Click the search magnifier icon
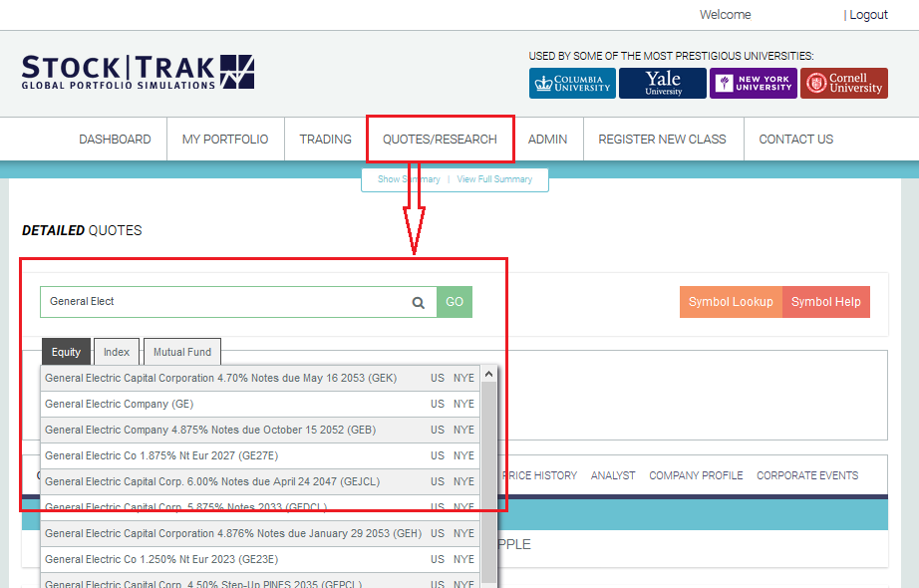Viewport: 919px width, 588px height. pyautogui.click(x=418, y=303)
